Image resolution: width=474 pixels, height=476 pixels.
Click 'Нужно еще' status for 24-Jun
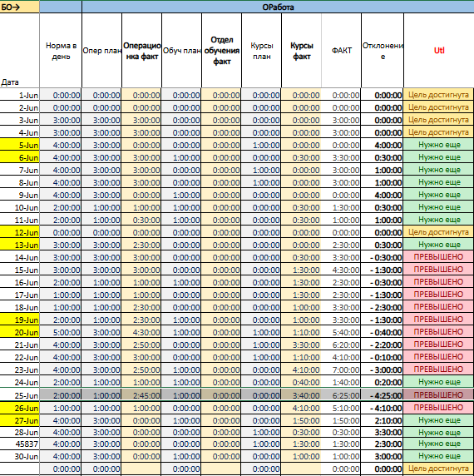pos(439,382)
